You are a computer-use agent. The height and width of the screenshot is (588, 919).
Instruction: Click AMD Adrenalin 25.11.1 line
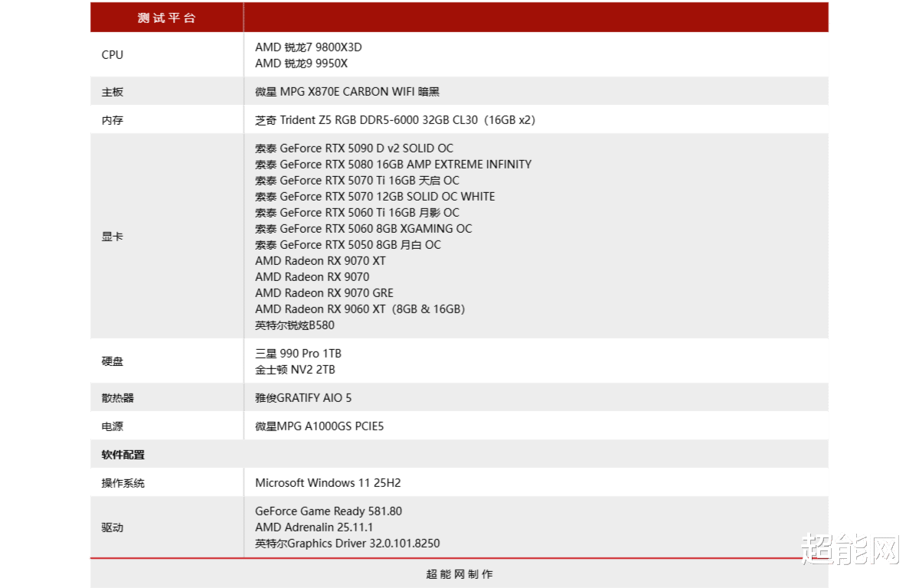click(314, 528)
